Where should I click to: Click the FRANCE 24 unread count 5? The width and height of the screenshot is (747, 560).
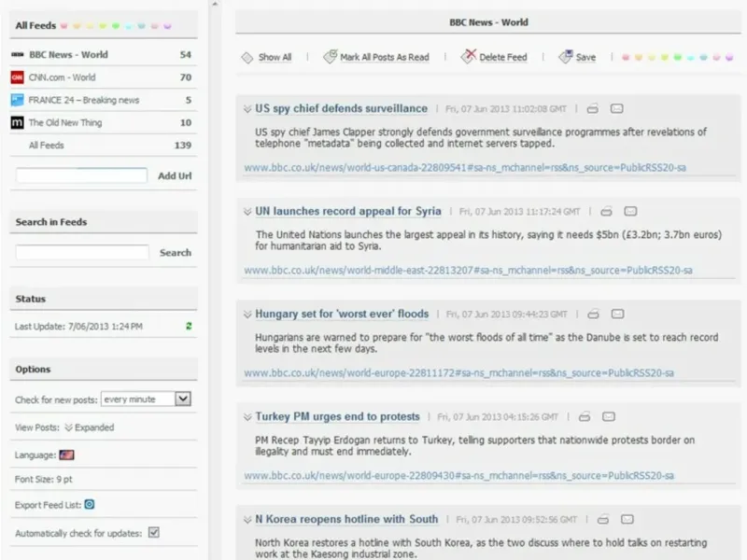[x=189, y=100]
